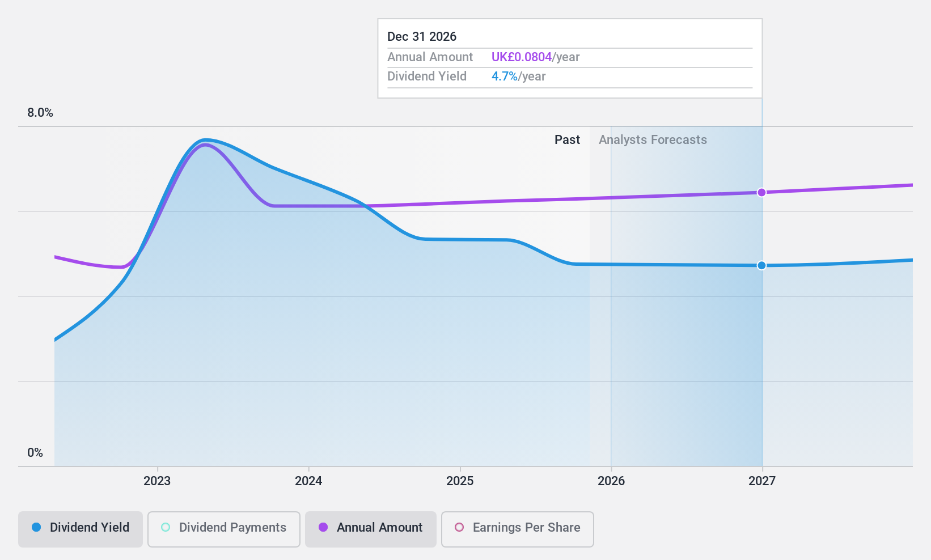Click the teal Dividend Payments circle icon
Image resolution: width=931 pixels, height=560 pixels.
click(165, 527)
